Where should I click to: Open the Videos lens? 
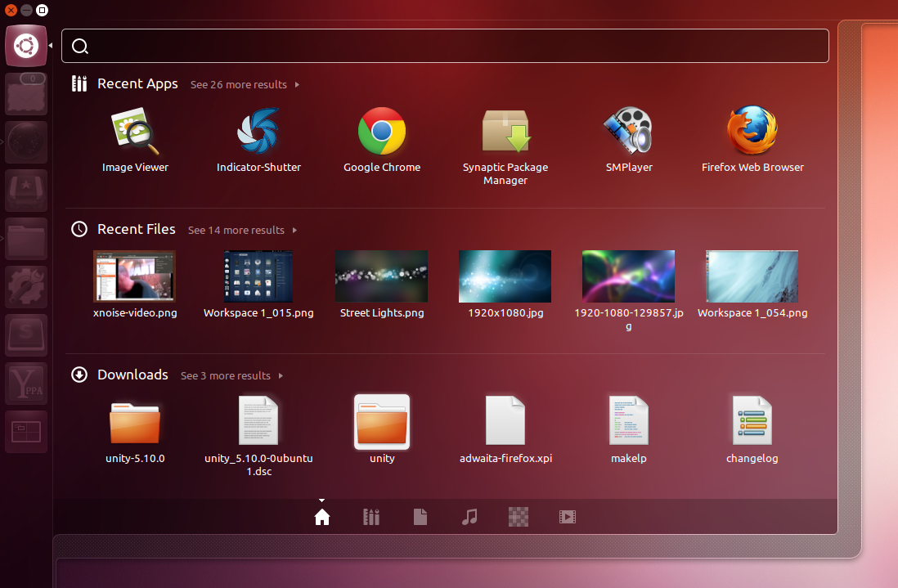(x=567, y=516)
